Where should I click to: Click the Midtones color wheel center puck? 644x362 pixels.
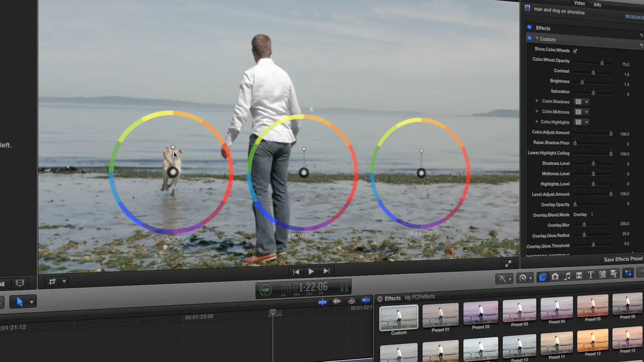pos(304,172)
